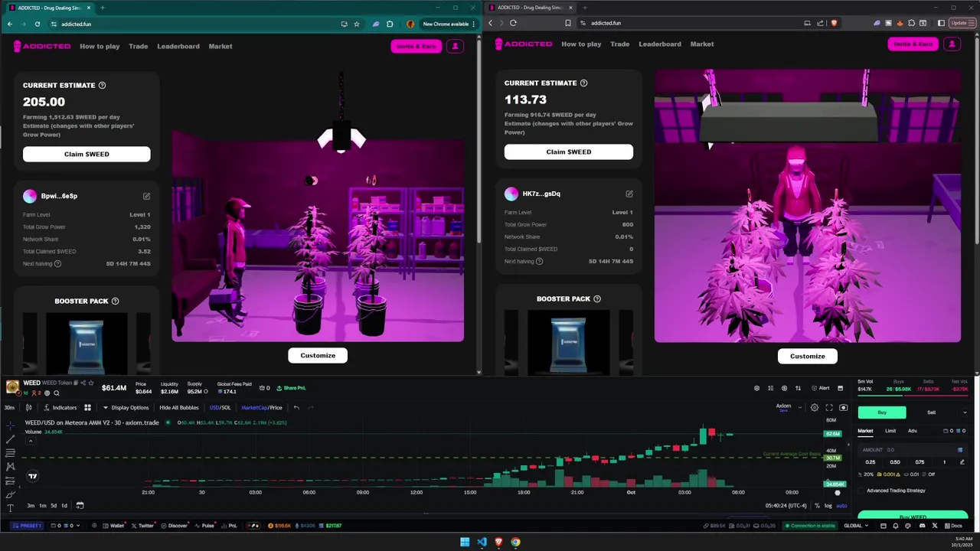Switch to Market order tab

click(x=865, y=431)
